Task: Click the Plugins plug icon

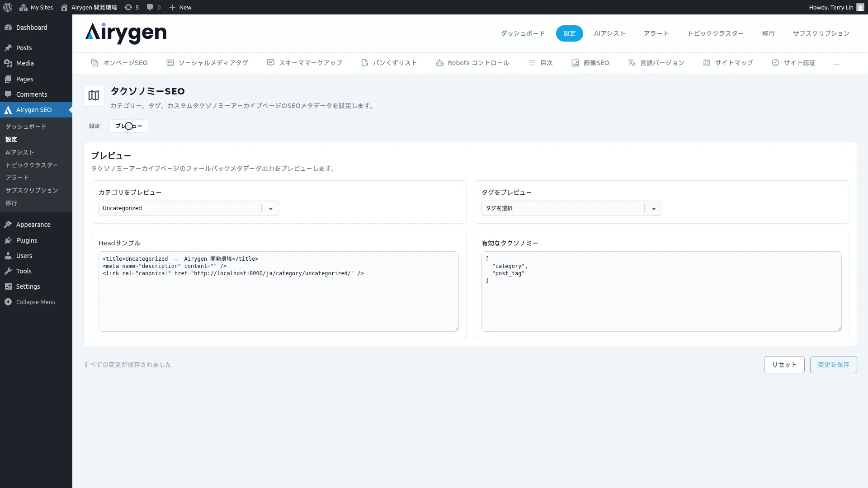Action: click(8, 240)
